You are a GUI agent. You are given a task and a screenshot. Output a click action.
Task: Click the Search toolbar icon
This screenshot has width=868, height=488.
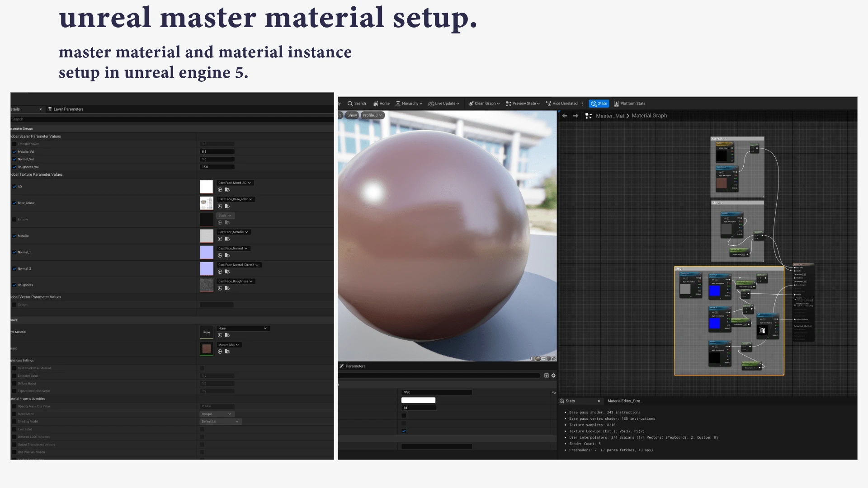[x=350, y=103]
